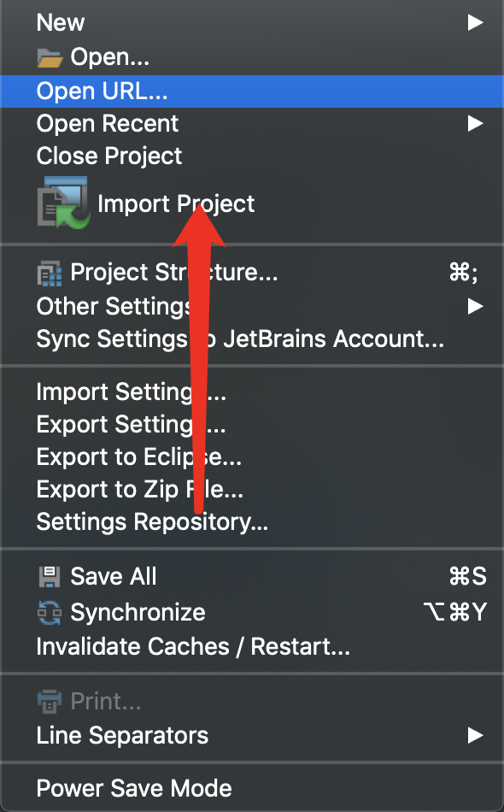Click the Import Project icon
This screenshot has width=504, height=812.
coord(64,203)
